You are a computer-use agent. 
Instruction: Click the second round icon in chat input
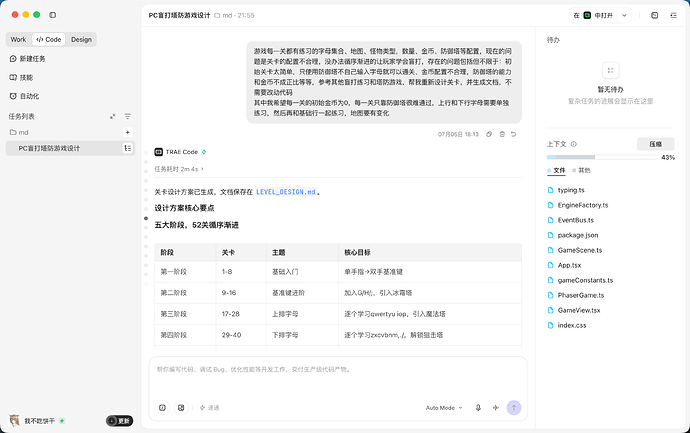pos(181,407)
